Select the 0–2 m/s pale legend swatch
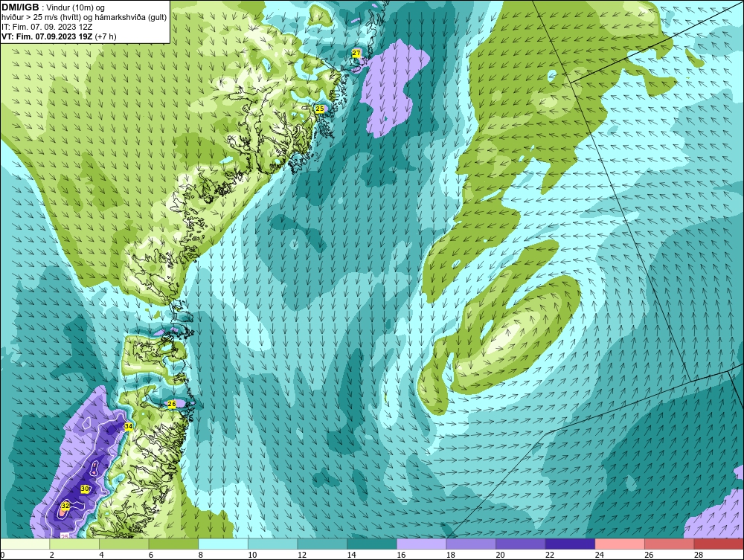 [25, 544]
